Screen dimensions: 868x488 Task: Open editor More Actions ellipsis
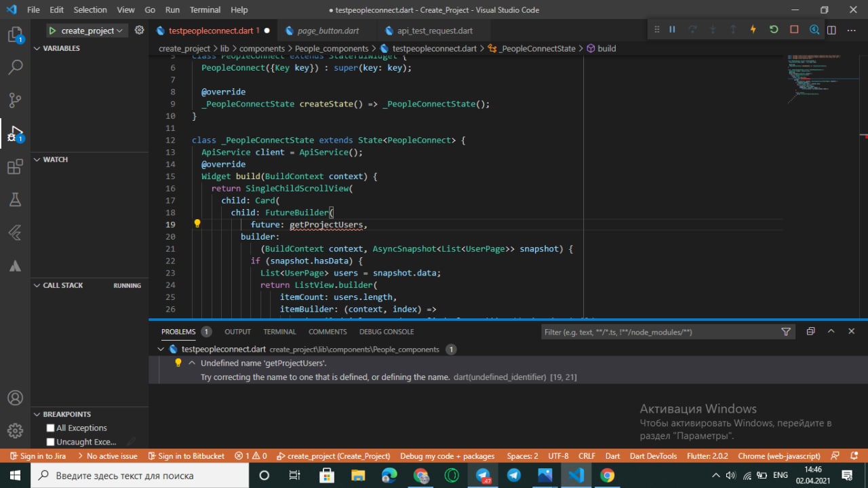(852, 30)
